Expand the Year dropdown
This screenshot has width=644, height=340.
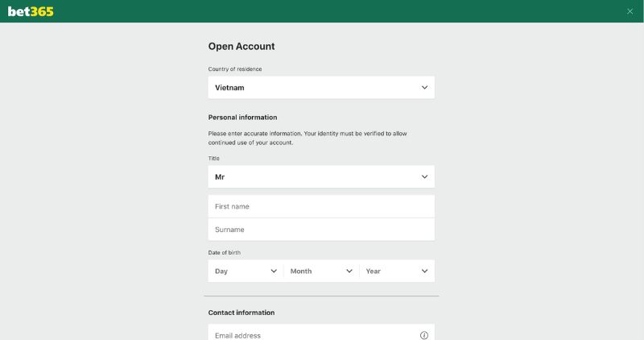(397, 271)
